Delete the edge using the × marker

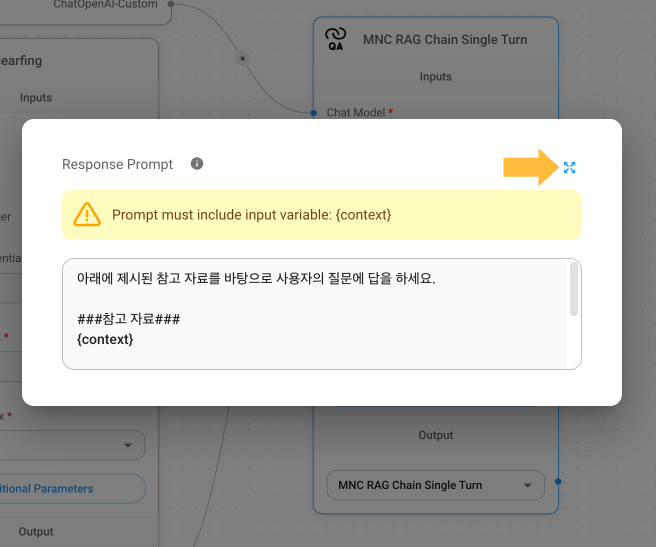click(x=241, y=59)
